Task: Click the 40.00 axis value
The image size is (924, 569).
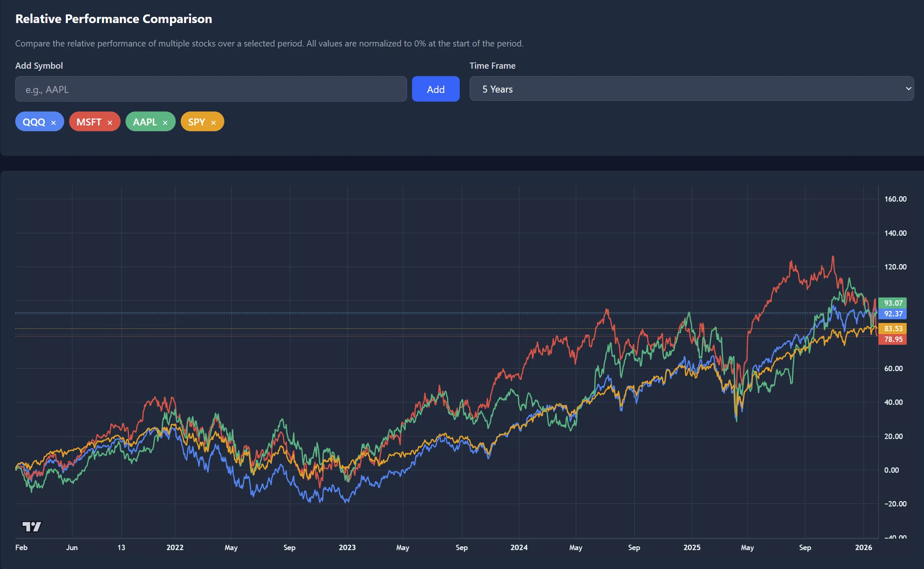Action: (x=894, y=402)
